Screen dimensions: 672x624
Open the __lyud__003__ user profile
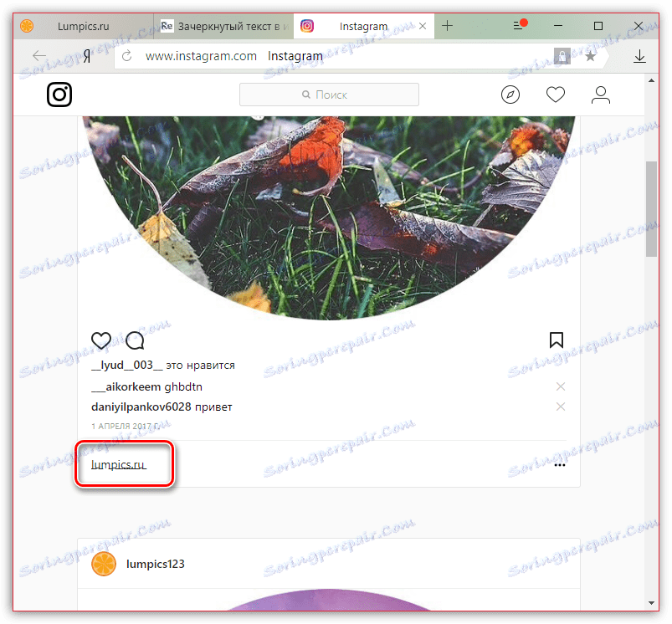(127, 366)
